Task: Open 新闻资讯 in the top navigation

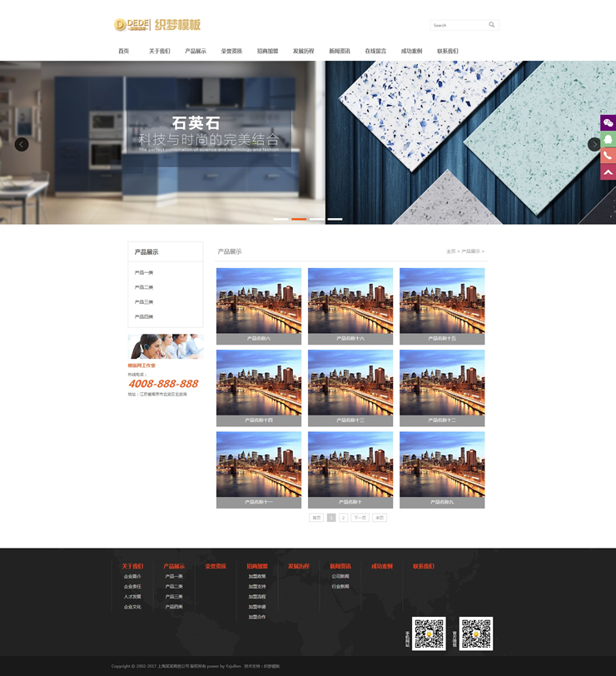Action: pos(340,51)
